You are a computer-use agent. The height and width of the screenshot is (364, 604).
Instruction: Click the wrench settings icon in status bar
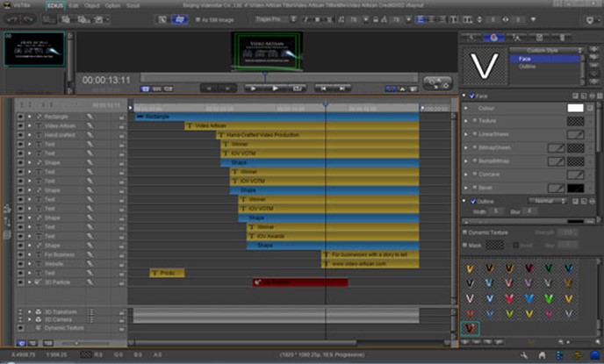[524, 355]
